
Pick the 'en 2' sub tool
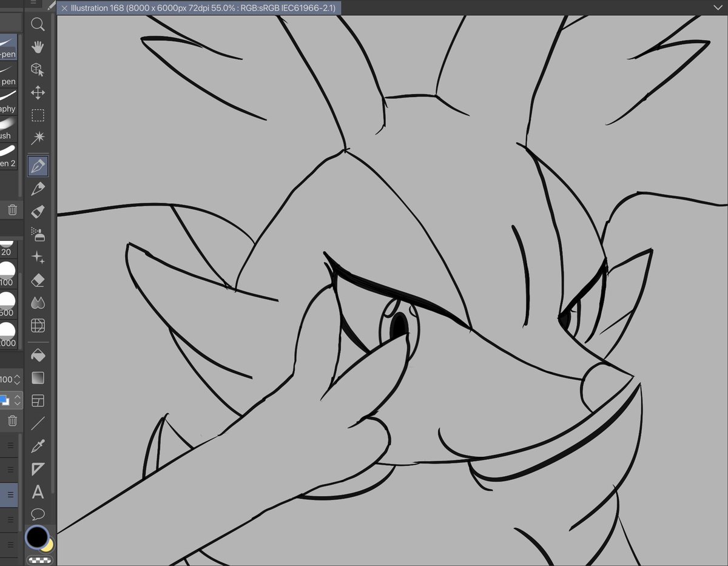pyautogui.click(x=8, y=156)
